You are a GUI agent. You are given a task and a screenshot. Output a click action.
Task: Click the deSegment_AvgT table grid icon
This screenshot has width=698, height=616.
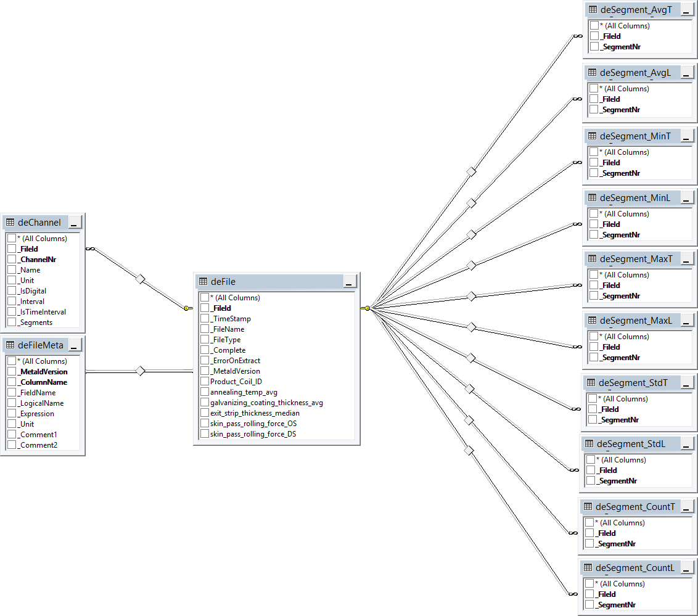(x=593, y=9)
